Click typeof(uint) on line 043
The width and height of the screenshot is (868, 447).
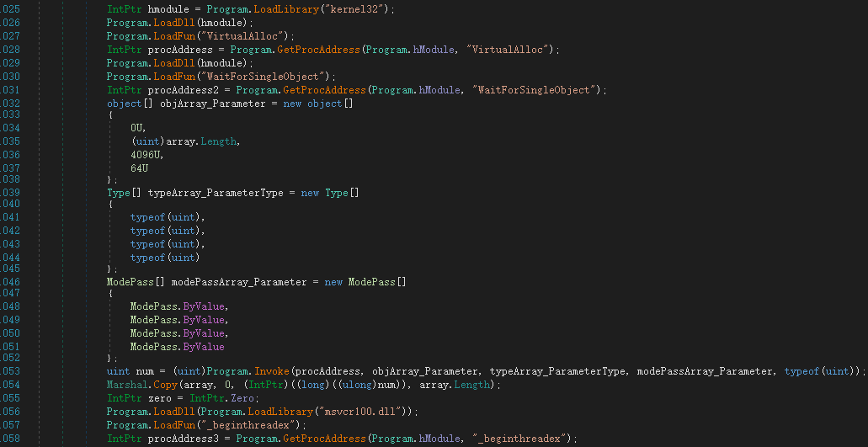point(167,244)
